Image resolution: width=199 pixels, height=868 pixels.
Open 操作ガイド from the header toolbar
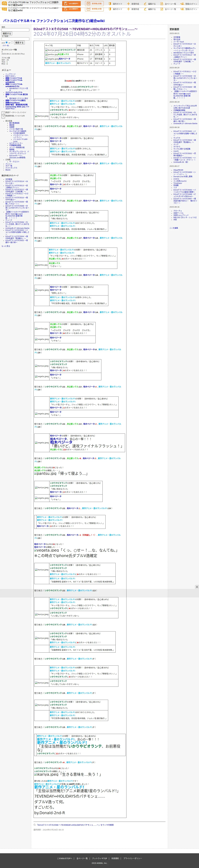tap(115, 4)
